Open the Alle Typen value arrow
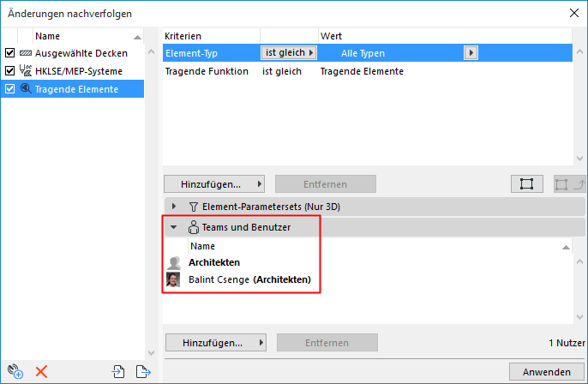 pyautogui.click(x=471, y=53)
